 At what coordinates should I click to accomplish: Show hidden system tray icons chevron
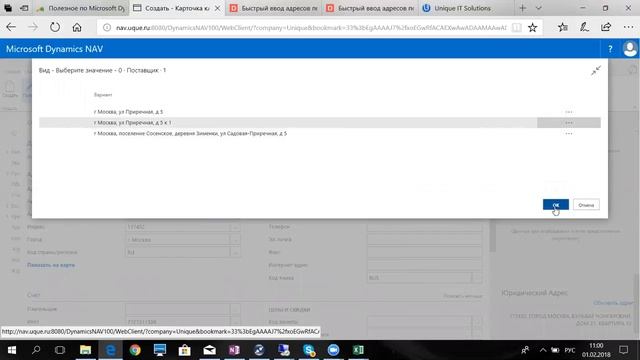[542, 350]
